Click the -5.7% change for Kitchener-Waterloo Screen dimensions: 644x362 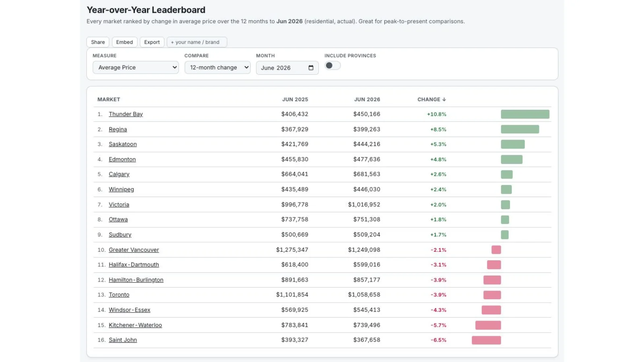coord(439,325)
